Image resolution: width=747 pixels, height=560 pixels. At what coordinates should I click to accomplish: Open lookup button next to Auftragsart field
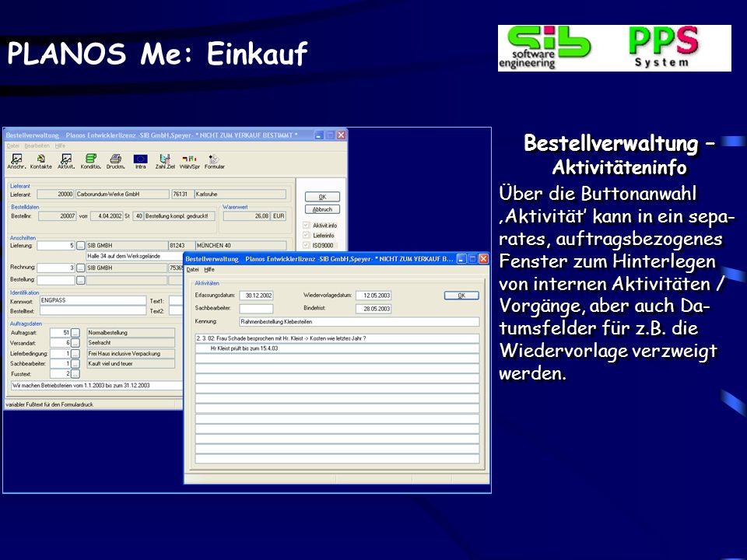pos(75,333)
